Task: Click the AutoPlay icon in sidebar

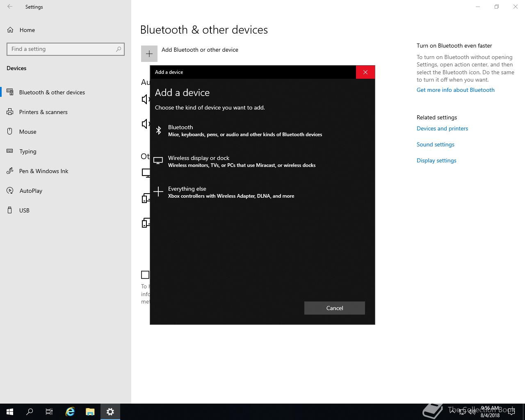Action: pyautogui.click(x=10, y=191)
